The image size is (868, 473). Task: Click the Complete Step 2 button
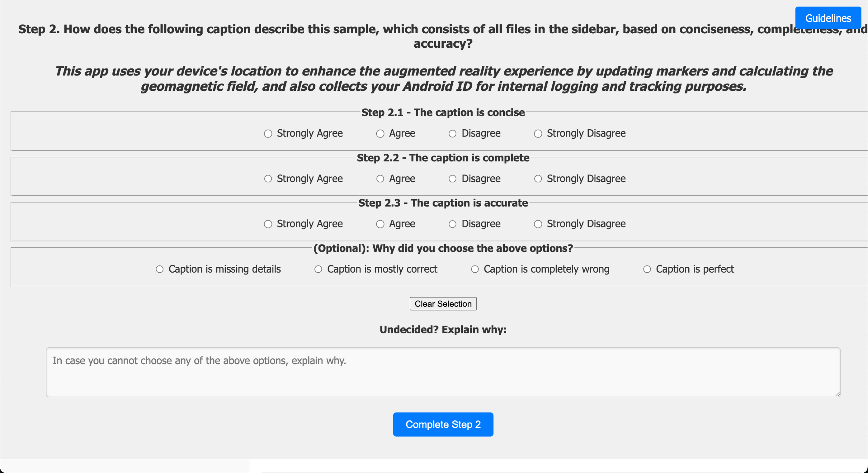point(443,424)
